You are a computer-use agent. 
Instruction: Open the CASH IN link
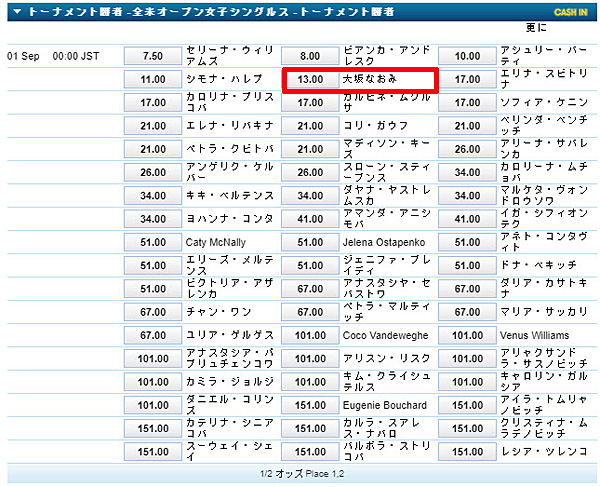click(571, 12)
